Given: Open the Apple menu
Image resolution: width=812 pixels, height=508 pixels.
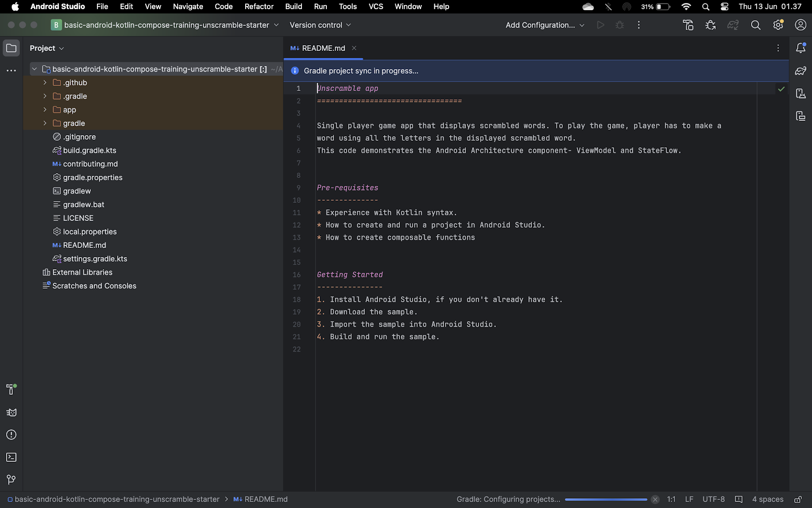Looking at the screenshot, I should coord(15,7).
